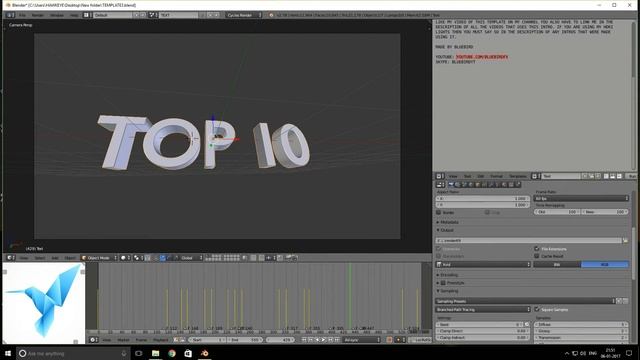The width and height of the screenshot is (640, 360).
Task: Select the translate manipulator icon
Action: coord(163,258)
